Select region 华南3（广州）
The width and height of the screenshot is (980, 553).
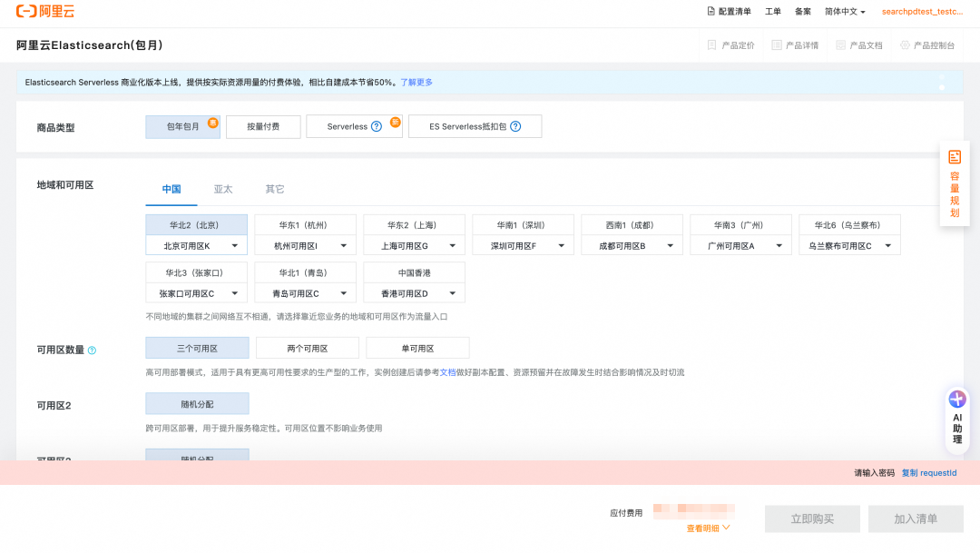[740, 225]
